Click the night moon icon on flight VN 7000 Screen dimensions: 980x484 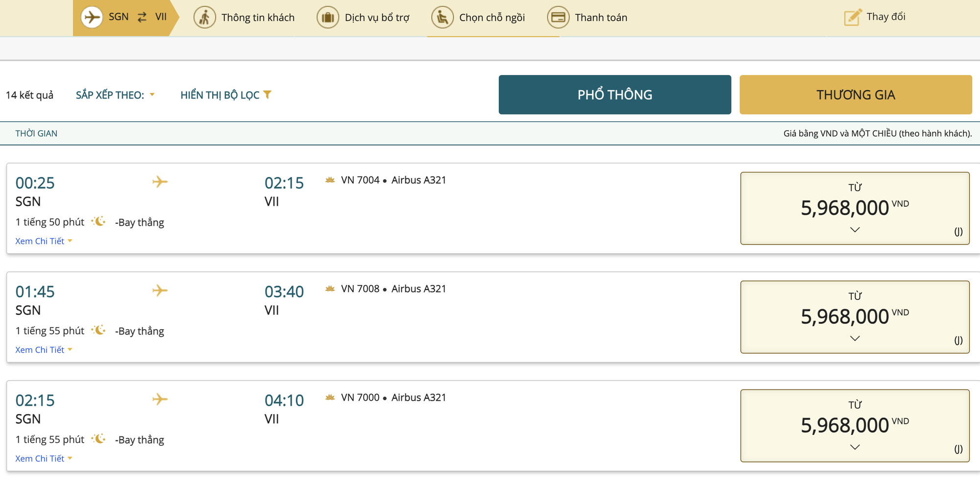pos(99,439)
